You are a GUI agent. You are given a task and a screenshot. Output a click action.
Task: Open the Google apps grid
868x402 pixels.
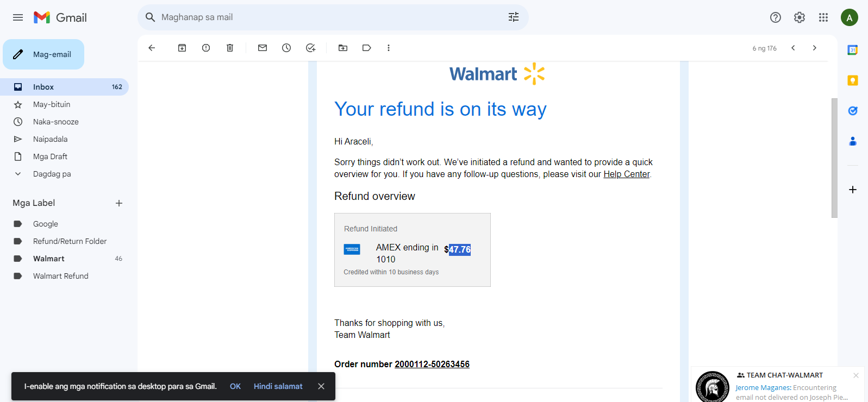823,17
